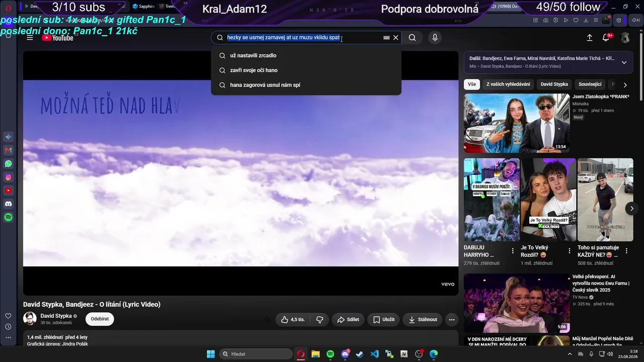This screenshot has width=644, height=362.
Task: Open Spotify from the taskbar
Action: [x=330, y=354]
